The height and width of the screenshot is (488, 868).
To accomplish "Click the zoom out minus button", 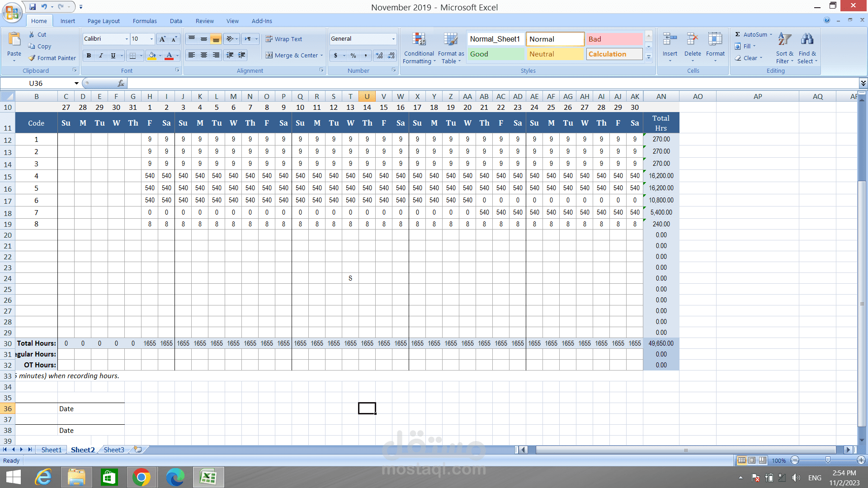I will (795, 460).
